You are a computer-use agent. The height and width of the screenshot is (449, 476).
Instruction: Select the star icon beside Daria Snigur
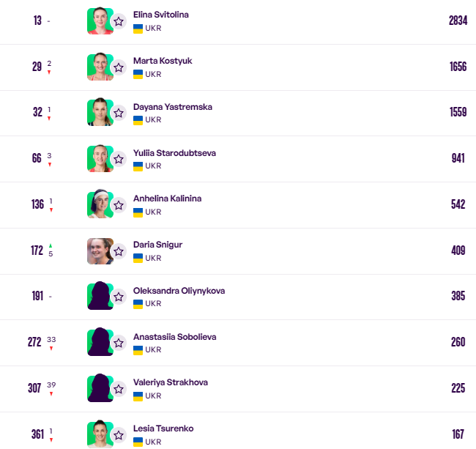tap(119, 251)
